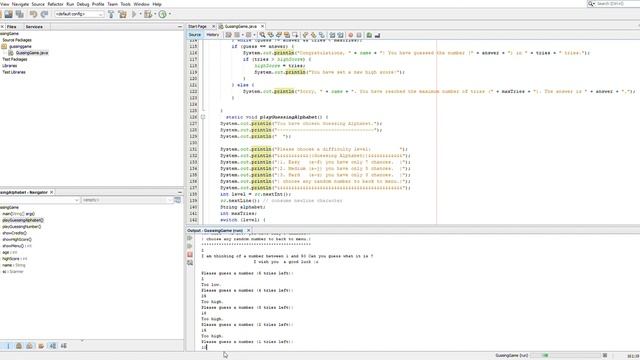Viewport: 640px width, 360px height.
Task: Clean and Build with hammer-and-broom icon
Action: [122, 14]
